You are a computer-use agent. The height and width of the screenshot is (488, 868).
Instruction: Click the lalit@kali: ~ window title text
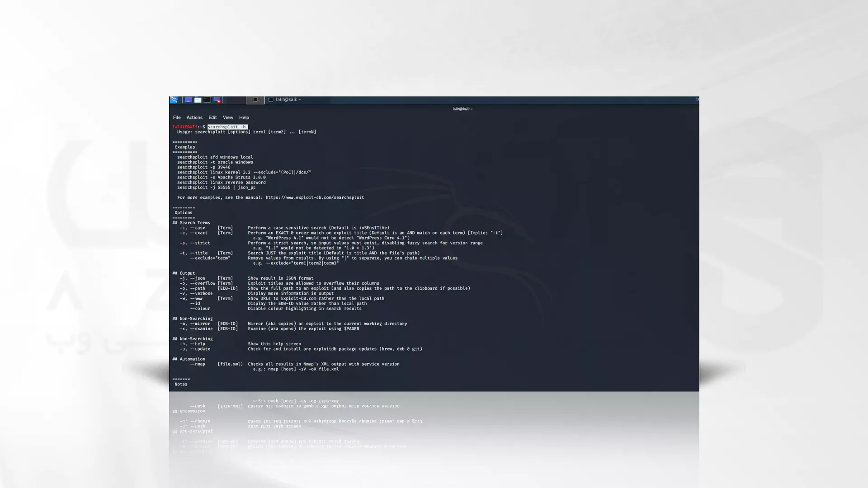[x=462, y=109]
